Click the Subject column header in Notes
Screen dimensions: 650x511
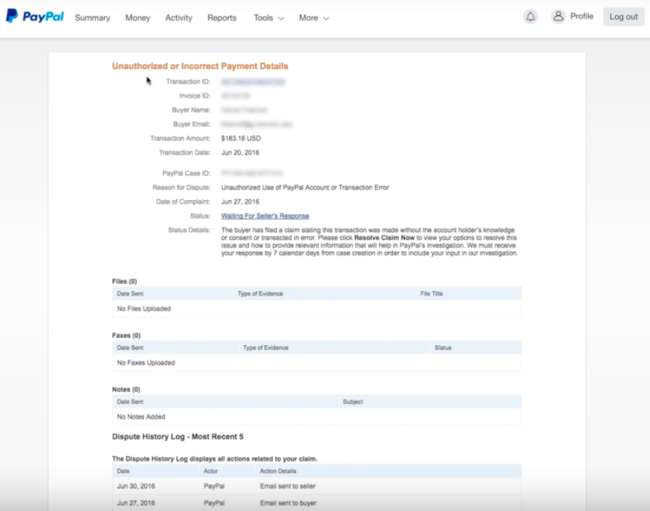(x=352, y=401)
